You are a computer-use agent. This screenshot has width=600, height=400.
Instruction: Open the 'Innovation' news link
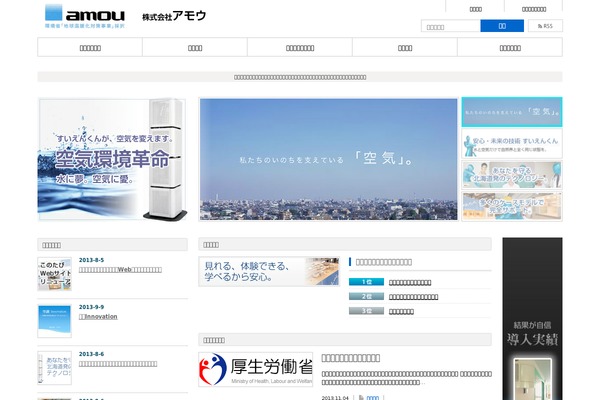coord(98,317)
